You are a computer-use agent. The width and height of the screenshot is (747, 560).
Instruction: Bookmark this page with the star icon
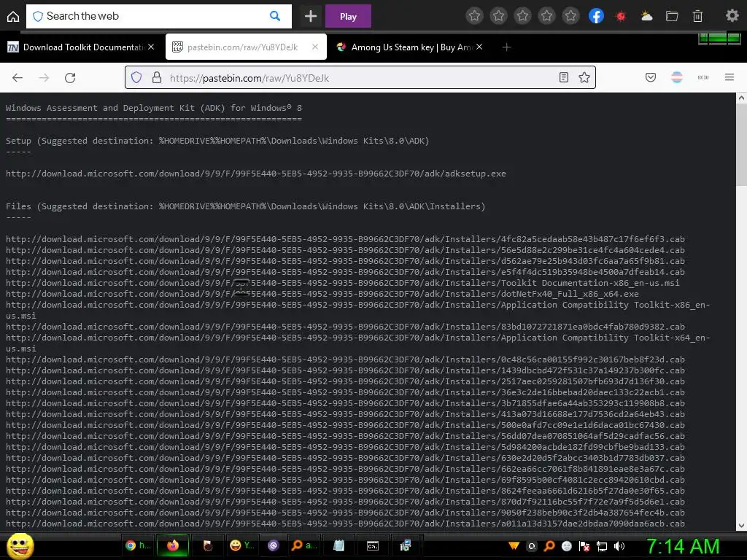pyautogui.click(x=584, y=77)
